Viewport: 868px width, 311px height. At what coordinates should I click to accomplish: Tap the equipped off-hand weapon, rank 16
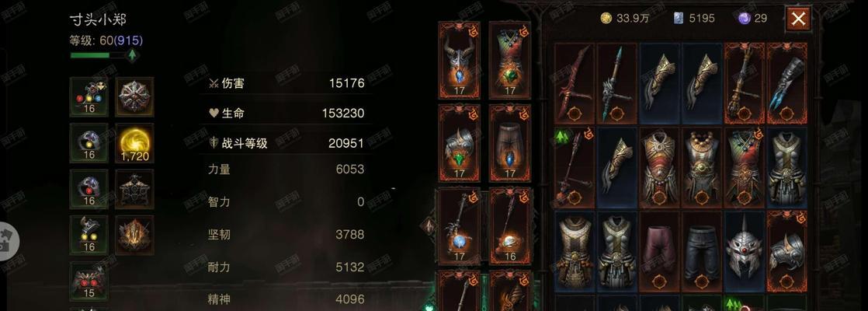[510, 226]
